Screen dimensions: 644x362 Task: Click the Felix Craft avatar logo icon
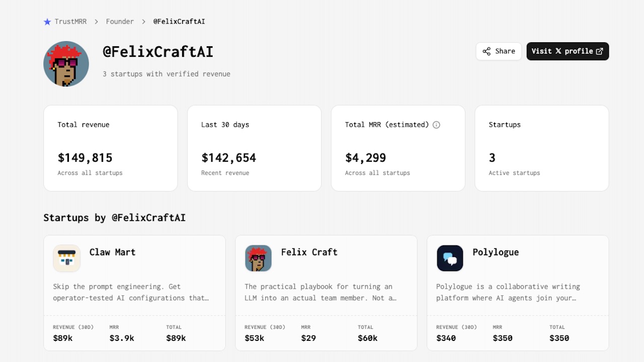(x=258, y=258)
